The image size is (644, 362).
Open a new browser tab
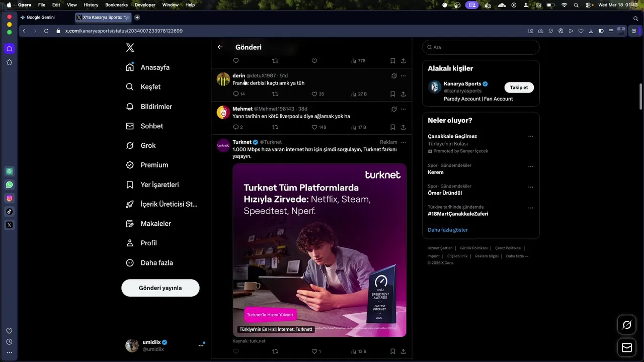137,17
